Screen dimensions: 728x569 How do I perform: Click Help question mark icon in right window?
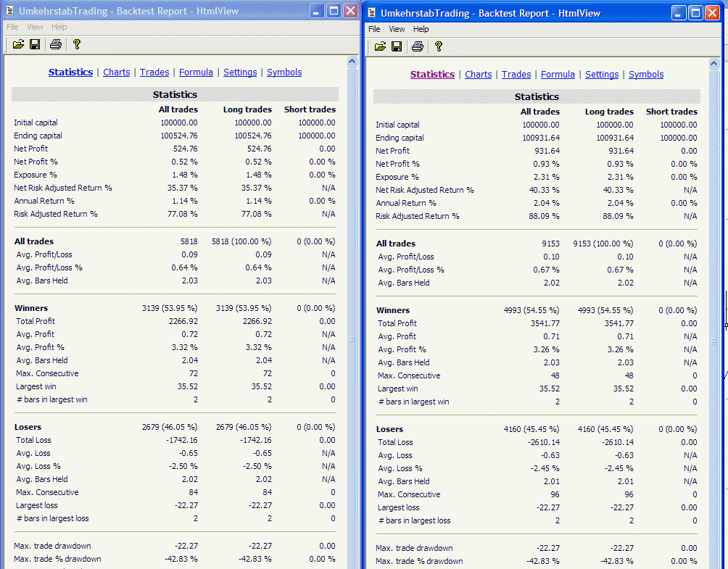click(x=438, y=46)
